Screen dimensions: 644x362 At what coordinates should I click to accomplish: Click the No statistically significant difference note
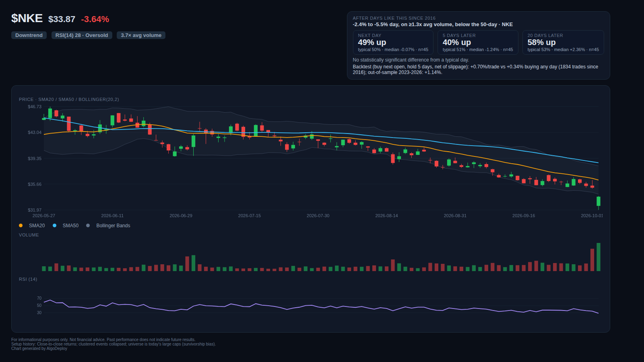tap(411, 60)
